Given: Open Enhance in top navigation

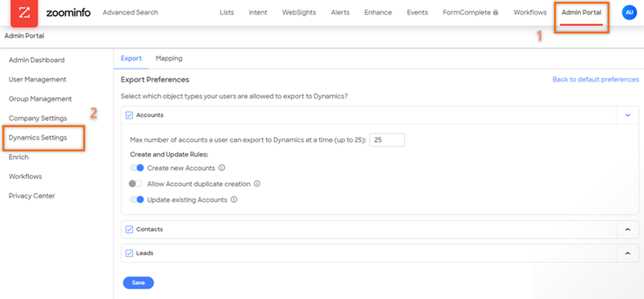Looking at the screenshot, I should [378, 13].
